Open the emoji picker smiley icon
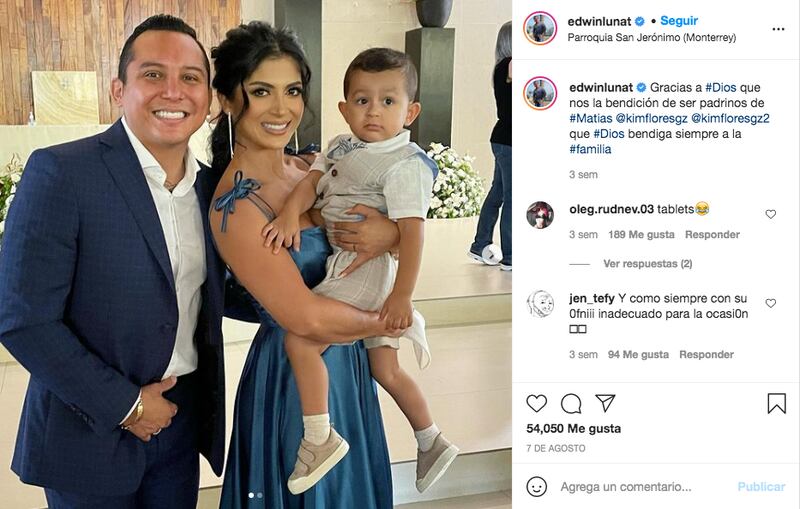This screenshot has width=800, height=509. (x=537, y=487)
